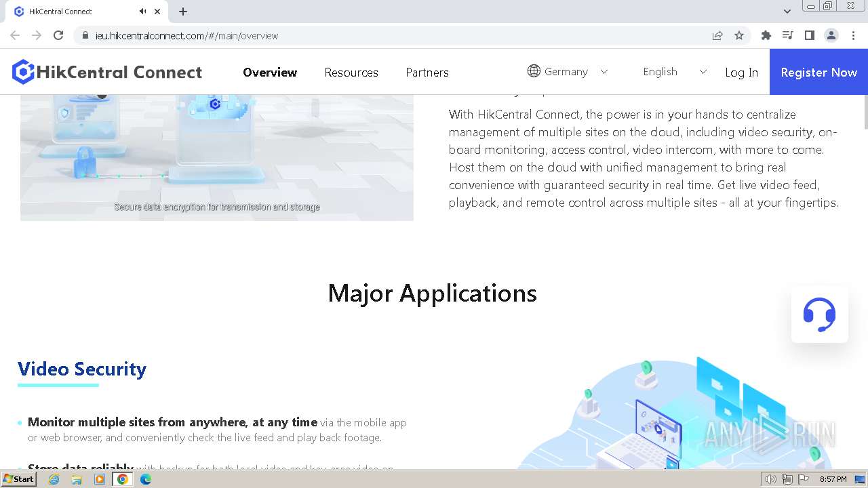Open volume control in system tray
Viewport: 868px width, 488px height.
click(771, 479)
